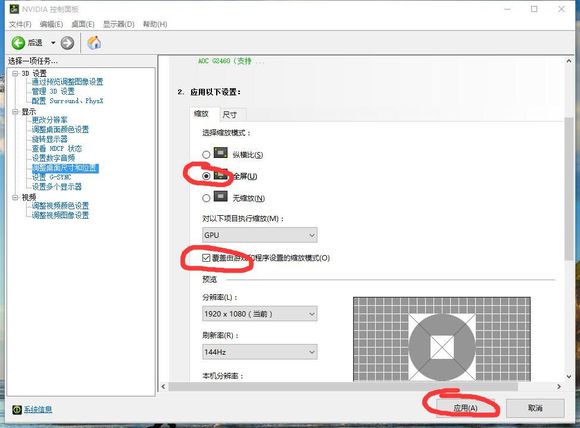Image resolution: width=580 pixels, height=428 pixels.
Task: Click the 无缩放 scaling mode monitor icon
Action: (x=221, y=196)
